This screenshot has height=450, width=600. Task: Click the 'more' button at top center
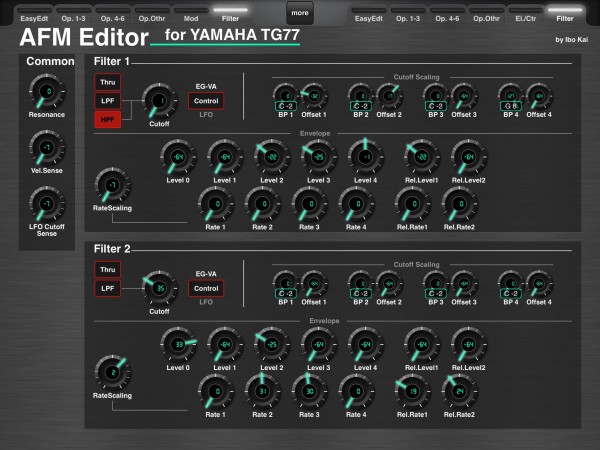point(300,13)
